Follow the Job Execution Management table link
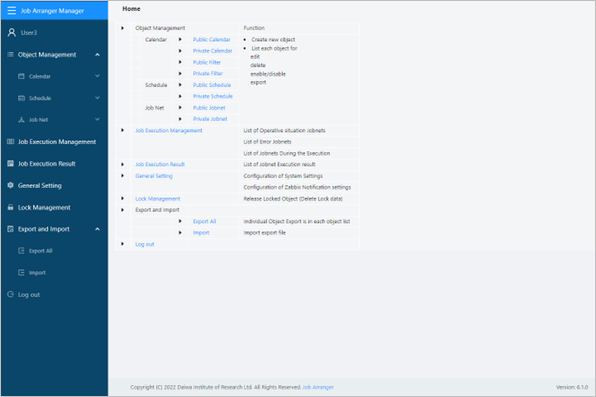The height and width of the screenshot is (397, 596). 169,130
